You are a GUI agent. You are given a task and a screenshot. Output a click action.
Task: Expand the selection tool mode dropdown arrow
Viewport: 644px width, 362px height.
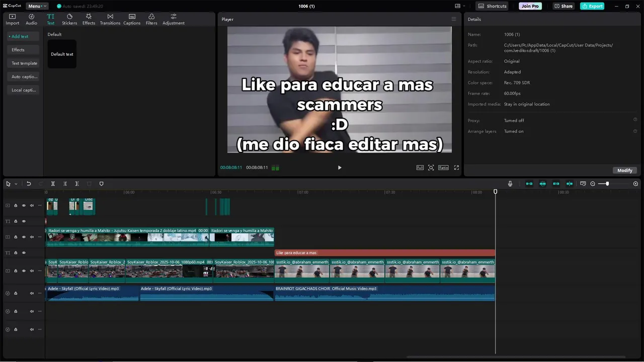point(16,184)
